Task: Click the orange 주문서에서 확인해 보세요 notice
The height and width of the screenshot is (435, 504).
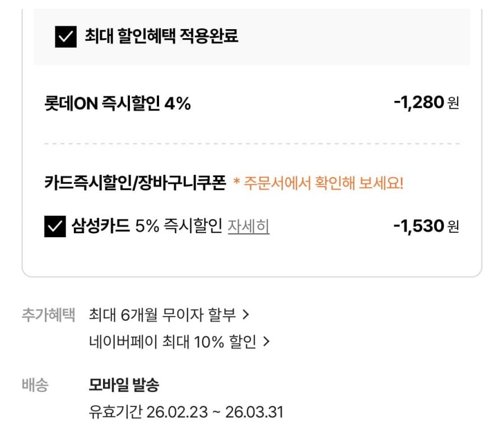Action: coord(318,184)
